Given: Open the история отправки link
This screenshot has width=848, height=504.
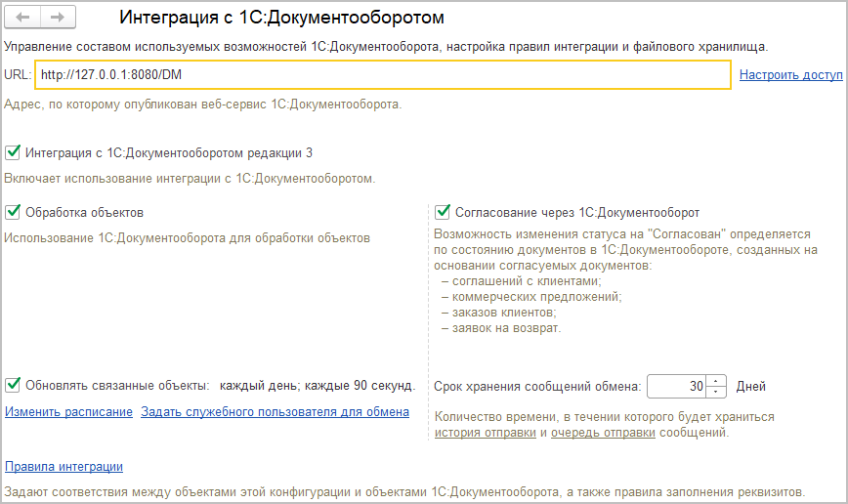Looking at the screenshot, I should click(x=486, y=433).
